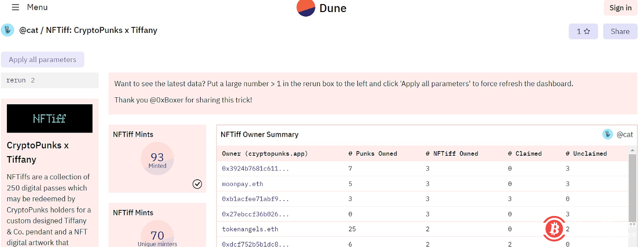Star this dashboard
Image resolution: width=644 pixels, height=247 pixels.
pyautogui.click(x=583, y=32)
